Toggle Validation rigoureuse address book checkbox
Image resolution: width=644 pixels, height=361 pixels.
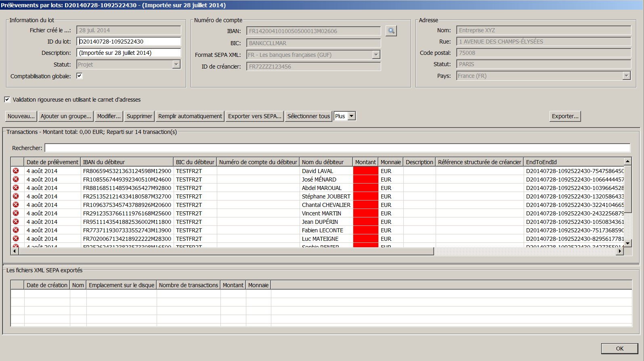coord(7,100)
